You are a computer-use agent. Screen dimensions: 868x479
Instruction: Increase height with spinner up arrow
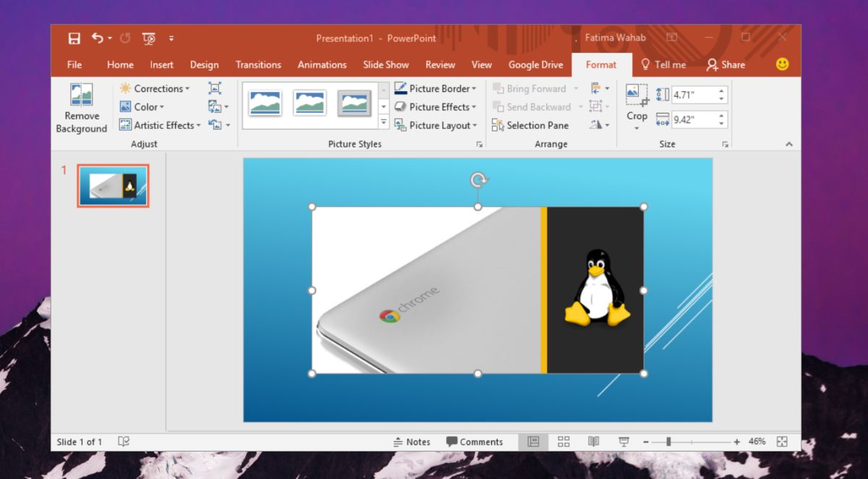(x=722, y=91)
